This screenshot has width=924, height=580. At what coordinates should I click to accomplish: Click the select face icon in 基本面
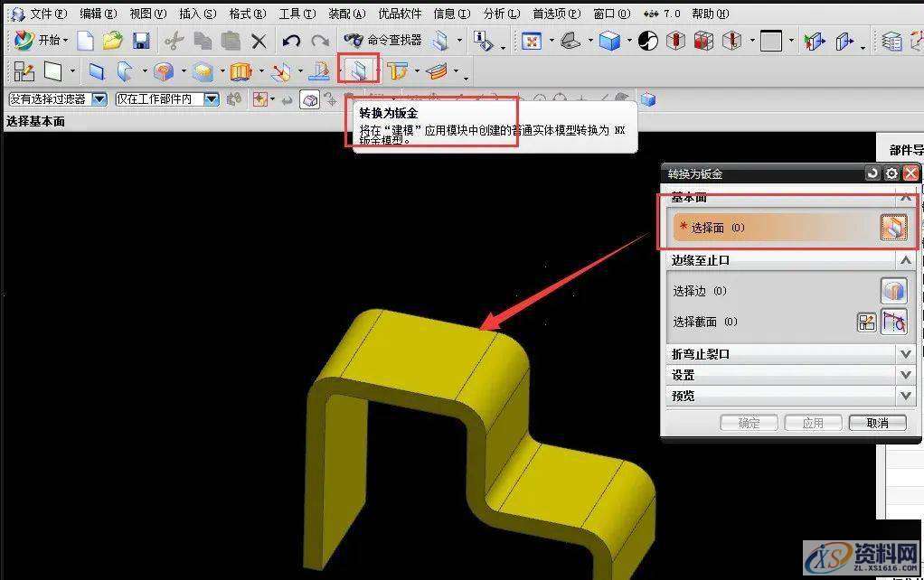pos(893,228)
